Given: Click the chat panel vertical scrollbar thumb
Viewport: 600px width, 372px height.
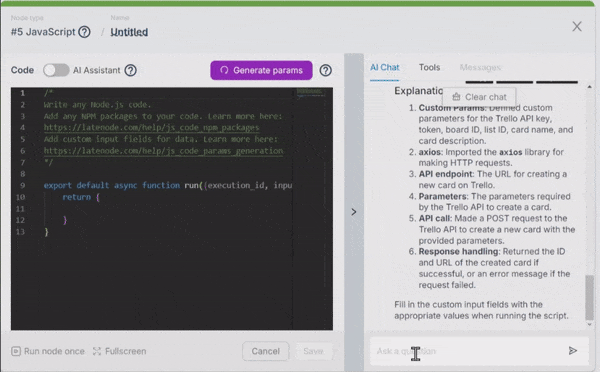Looking at the screenshot, I should pos(590,298).
